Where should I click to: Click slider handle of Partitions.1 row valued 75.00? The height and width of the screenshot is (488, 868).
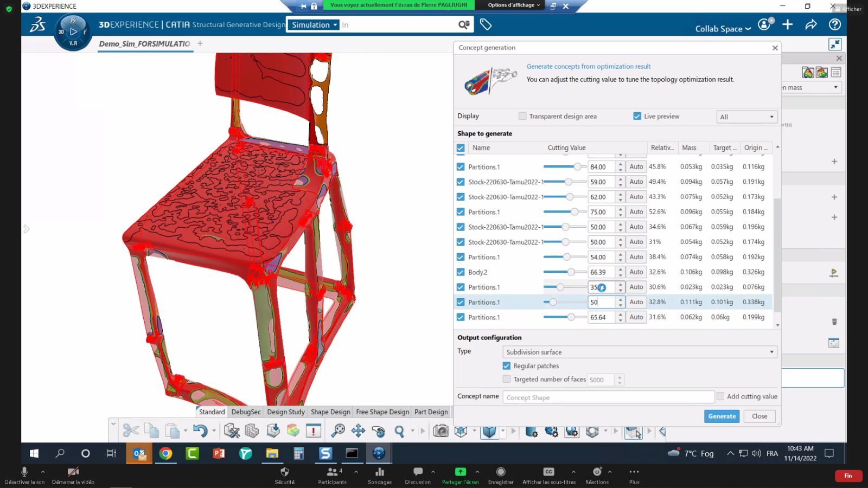pyautogui.click(x=575, y=212)
